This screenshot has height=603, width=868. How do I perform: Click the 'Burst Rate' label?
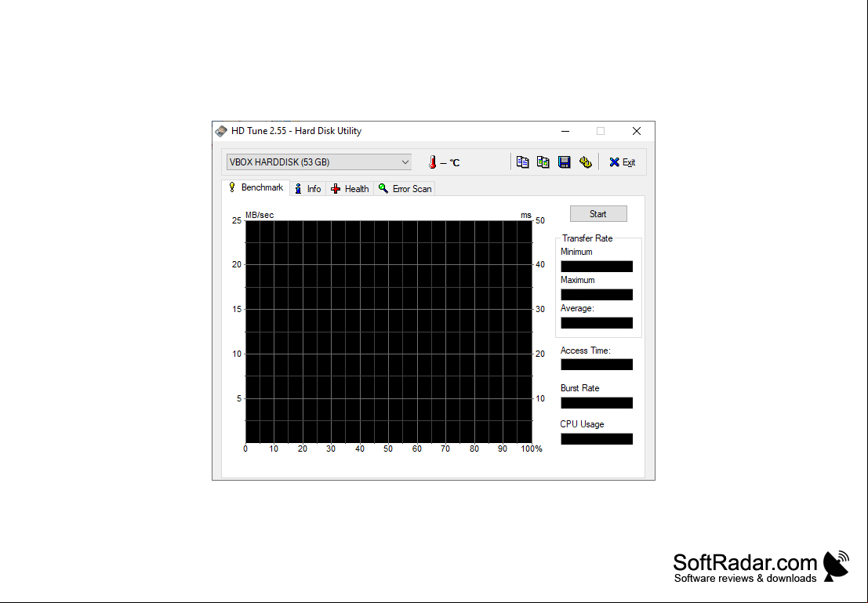tap(579, 388)
